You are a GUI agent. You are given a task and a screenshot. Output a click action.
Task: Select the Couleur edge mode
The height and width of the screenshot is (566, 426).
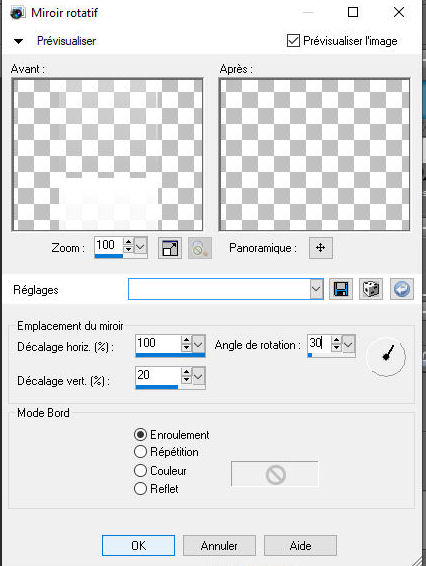[140, 470]
